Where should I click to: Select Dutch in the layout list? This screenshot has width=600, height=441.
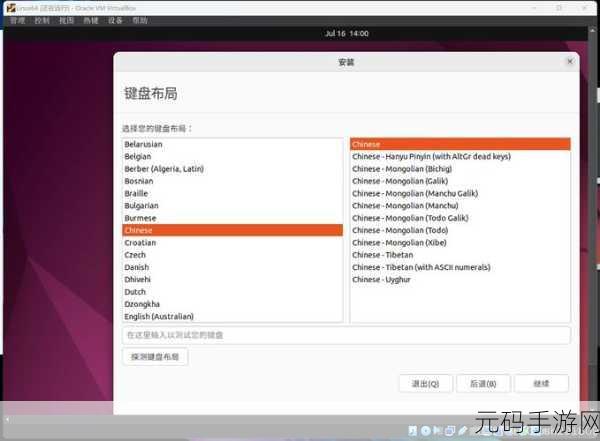coord(232,292)
